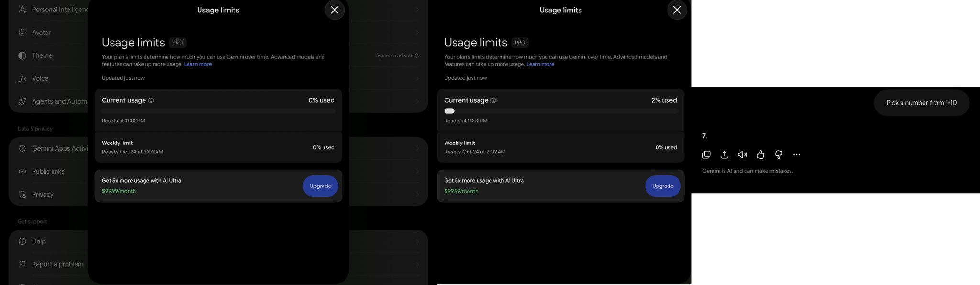Screen dimensions: 980x285
Task: Expand chevron on the Avatar row
Action: click(417, 33)
